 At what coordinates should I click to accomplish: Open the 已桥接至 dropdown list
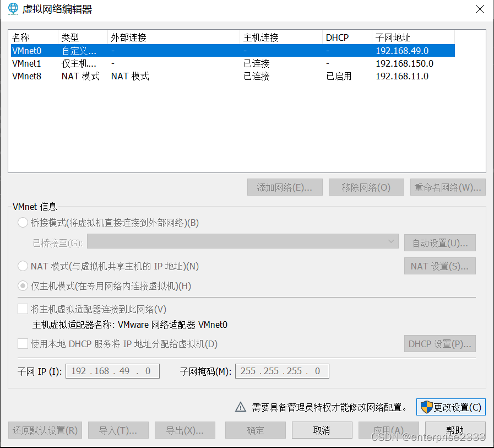(242, 242)
